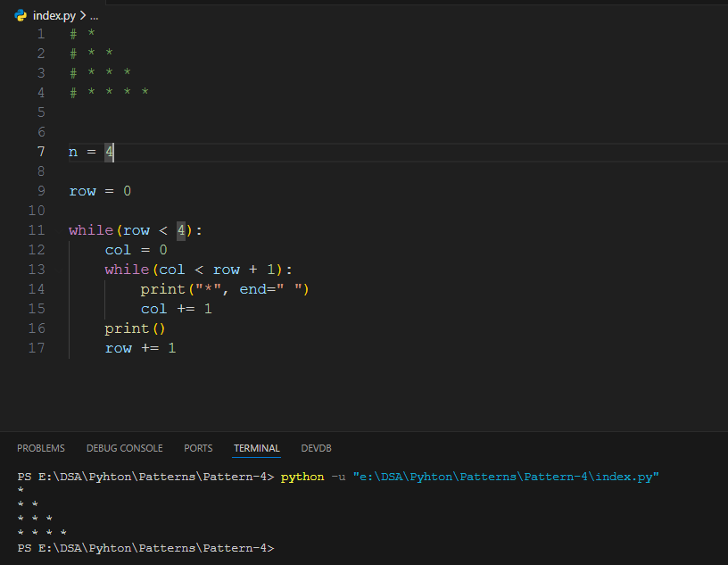Activate the TERMINAL tab
This screenshot has height=565, width=728.
pos(257,448)
